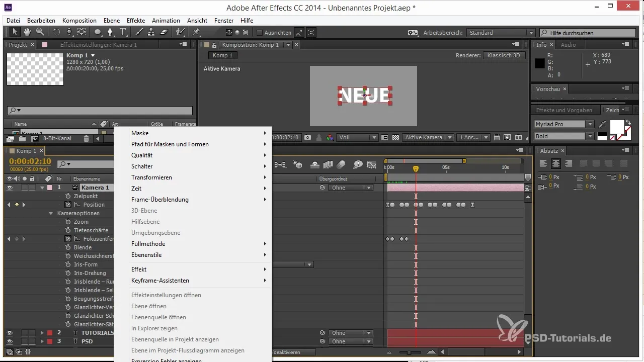Click the trash delete icon in Project panel
Image resolution: width=644 pixels, height=362 pixels.
87,139
